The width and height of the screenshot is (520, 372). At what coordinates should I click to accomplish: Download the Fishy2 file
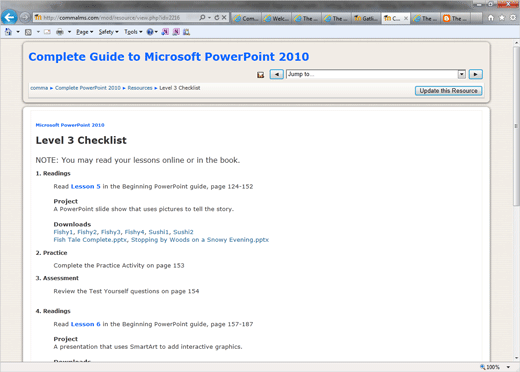tap(87, 232)
